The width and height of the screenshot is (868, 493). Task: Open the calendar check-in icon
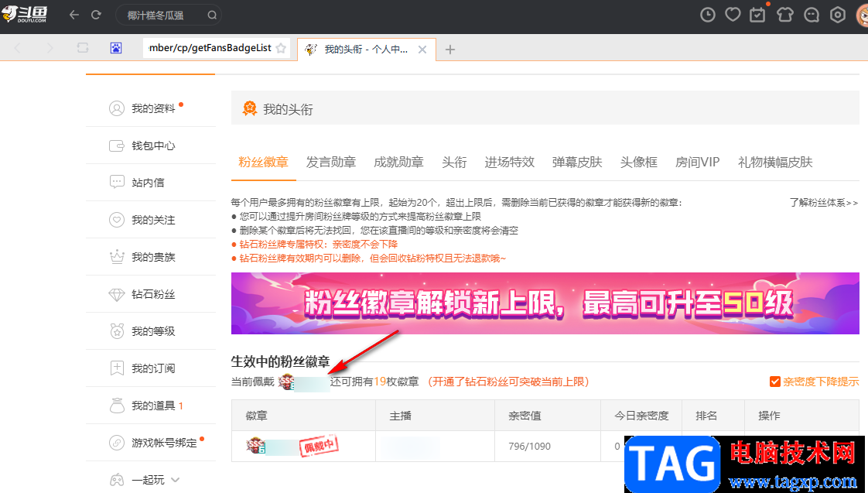758,15
